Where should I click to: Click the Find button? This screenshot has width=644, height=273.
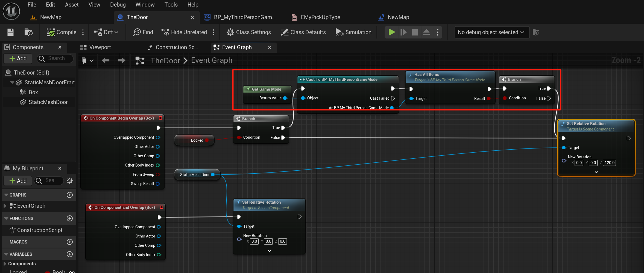(143, 32)
